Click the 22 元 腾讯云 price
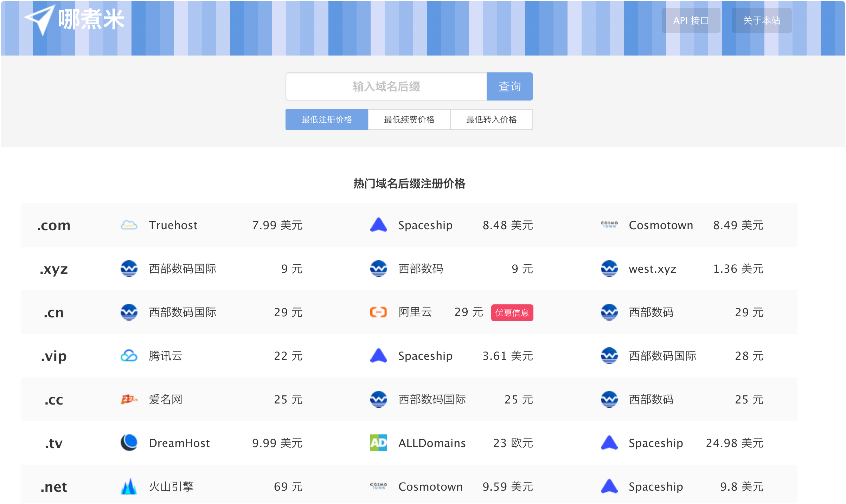The image size is (846, 504). 288,356
